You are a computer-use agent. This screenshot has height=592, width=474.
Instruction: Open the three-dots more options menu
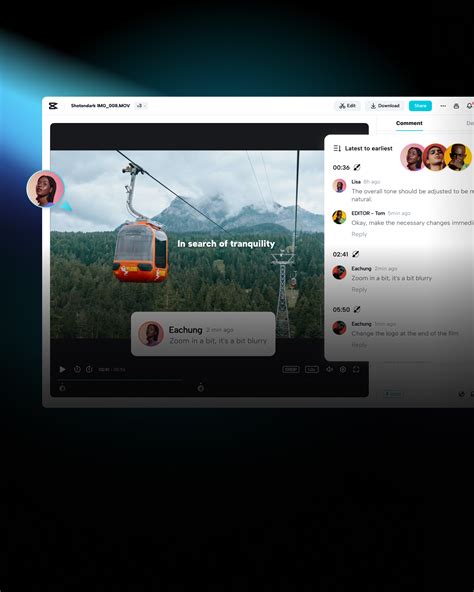[x=443, y=106]
